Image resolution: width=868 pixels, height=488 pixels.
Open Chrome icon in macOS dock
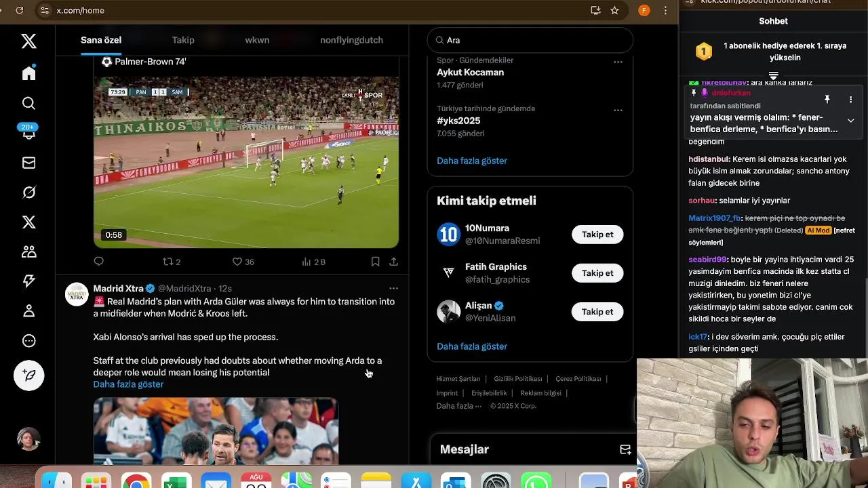click(136, 481)
